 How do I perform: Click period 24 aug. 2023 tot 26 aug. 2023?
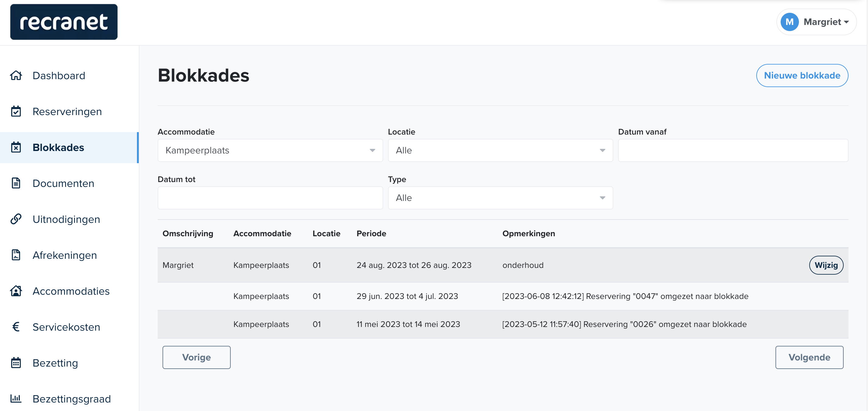point(414,265)
